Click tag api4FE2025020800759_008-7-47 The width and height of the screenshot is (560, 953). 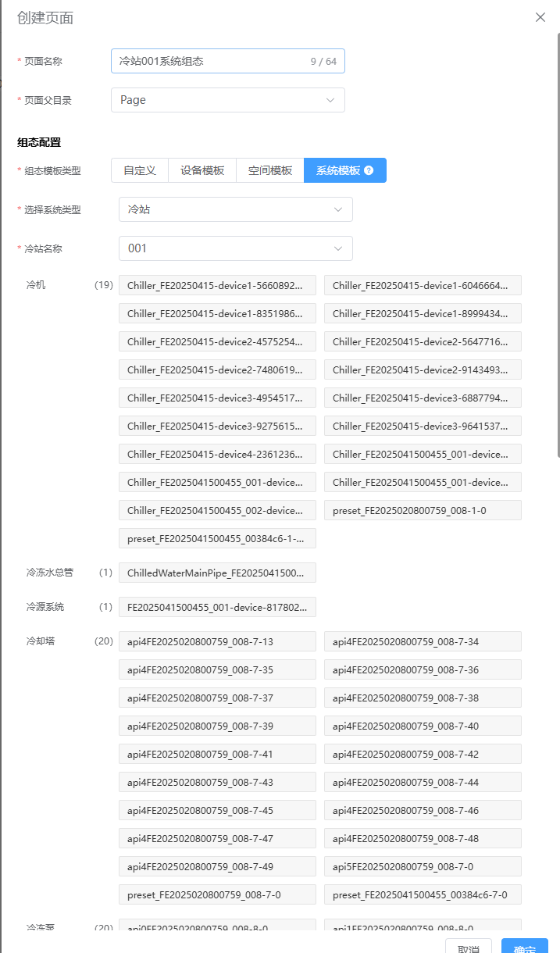pyautogui.click(x=218, y=838)
